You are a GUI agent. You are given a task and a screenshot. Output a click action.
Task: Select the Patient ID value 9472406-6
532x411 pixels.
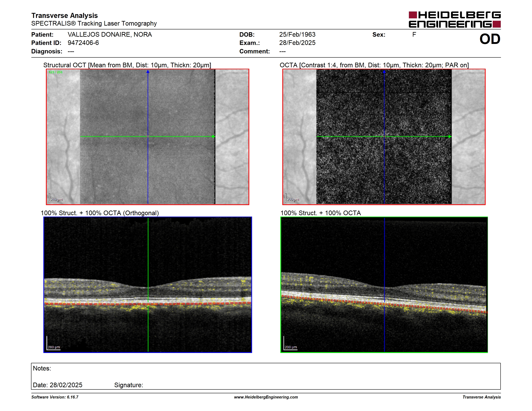pyautogui.click(x=83, y=43)
